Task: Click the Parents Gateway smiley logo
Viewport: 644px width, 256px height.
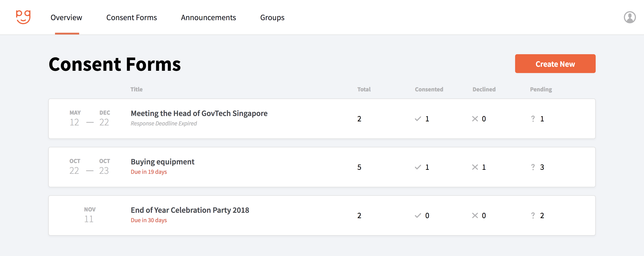Action: click(x=23, y=17)
